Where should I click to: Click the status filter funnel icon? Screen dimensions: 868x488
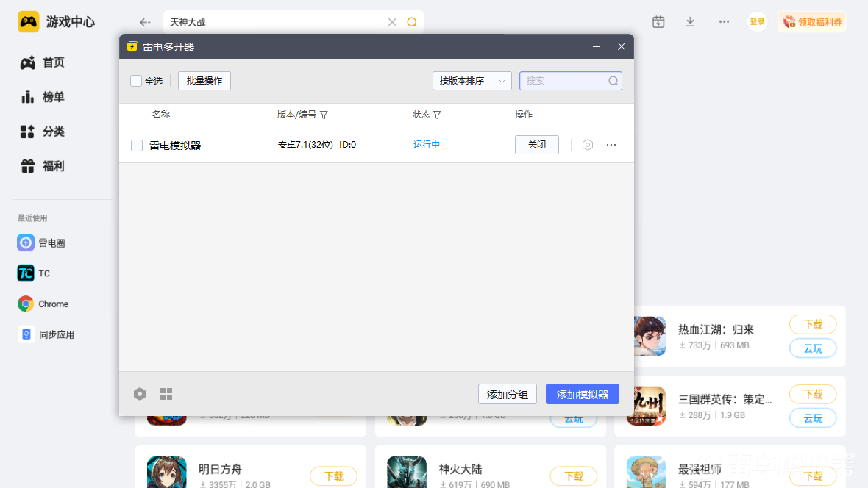437,115
